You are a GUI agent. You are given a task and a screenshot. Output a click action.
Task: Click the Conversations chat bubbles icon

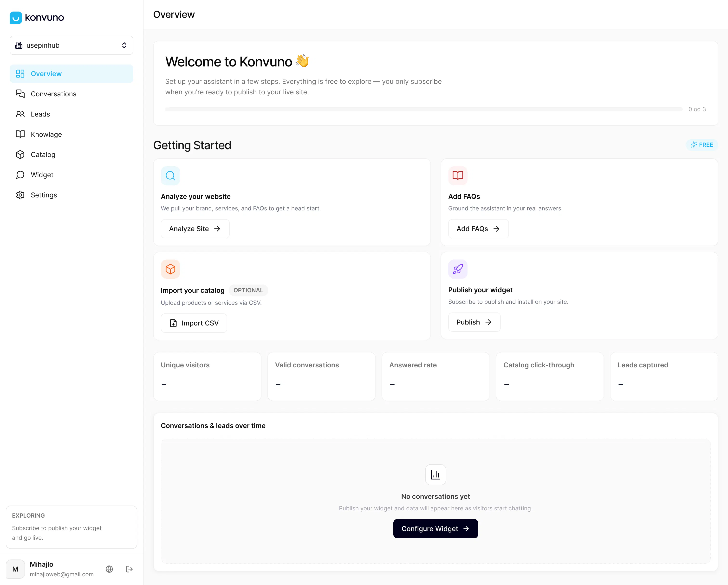tap(20, 94)
